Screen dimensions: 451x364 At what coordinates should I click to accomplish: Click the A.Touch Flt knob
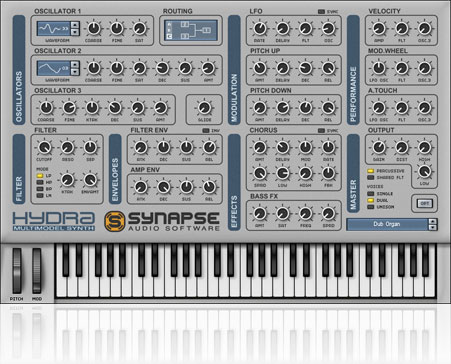click(402, 108)
